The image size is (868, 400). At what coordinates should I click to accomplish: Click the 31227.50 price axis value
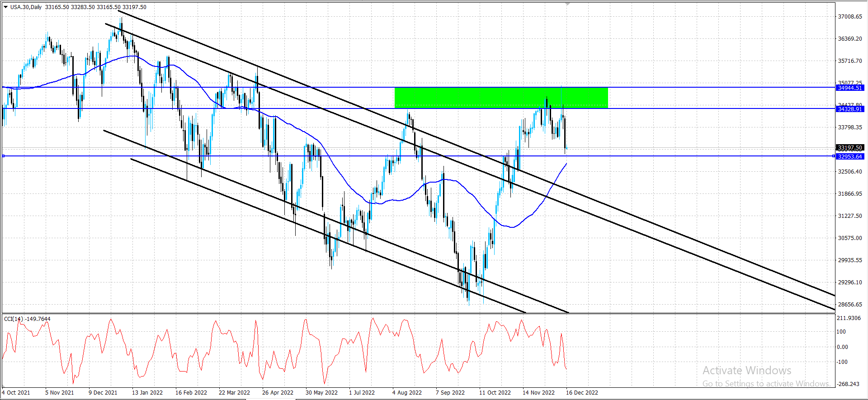[x=850, y=216]
